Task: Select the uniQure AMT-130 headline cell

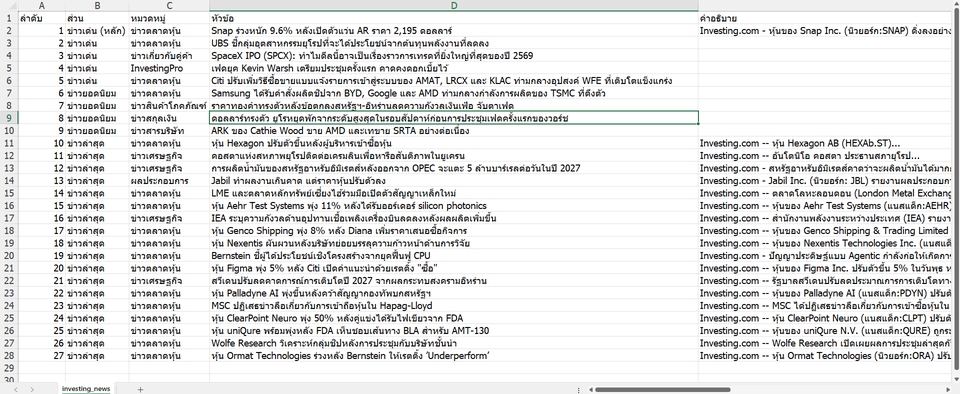Action: coord(454,331)
